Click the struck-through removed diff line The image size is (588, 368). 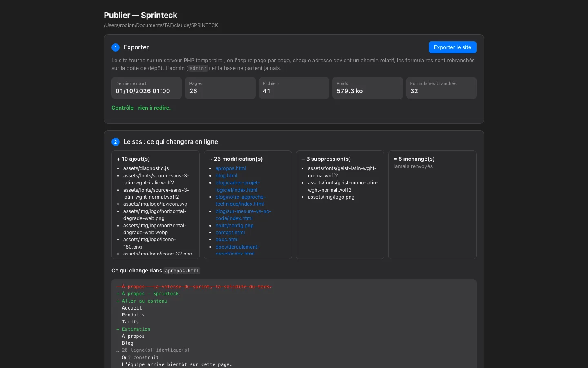[194, 287]
